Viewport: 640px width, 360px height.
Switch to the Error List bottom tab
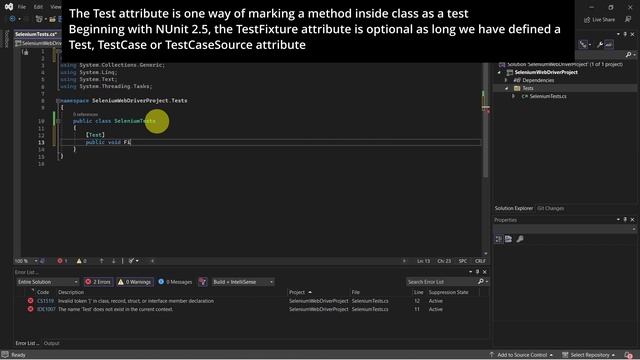[x=27, y=343]
